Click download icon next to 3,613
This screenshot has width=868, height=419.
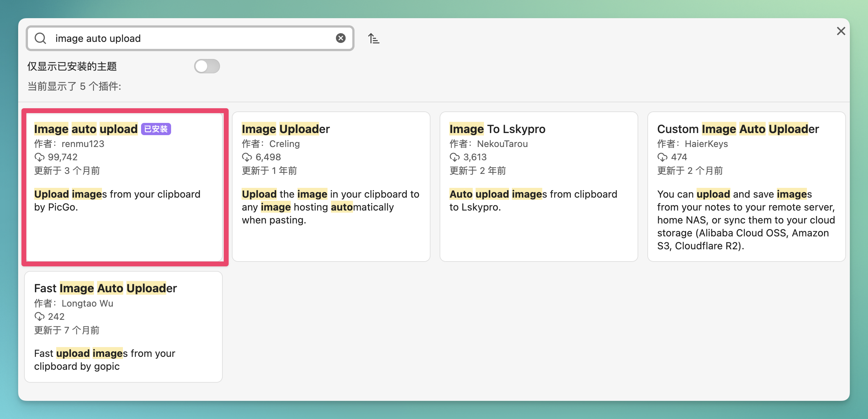tap(455, 157)
